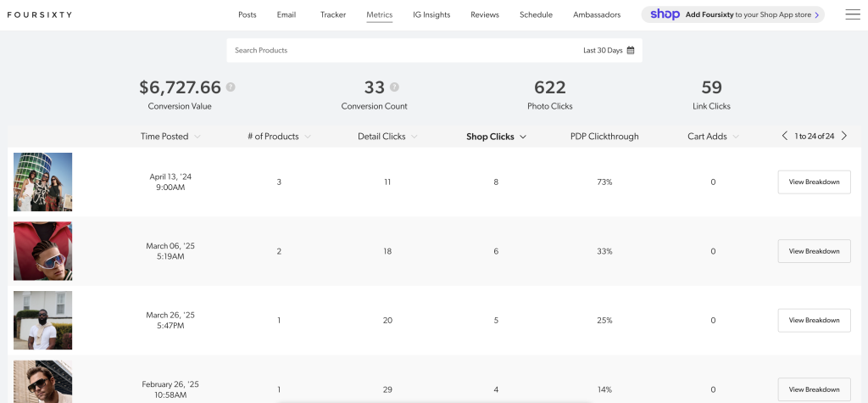Open the Tracker tab
The image size is (868, 403).
(x=333, y=15)
